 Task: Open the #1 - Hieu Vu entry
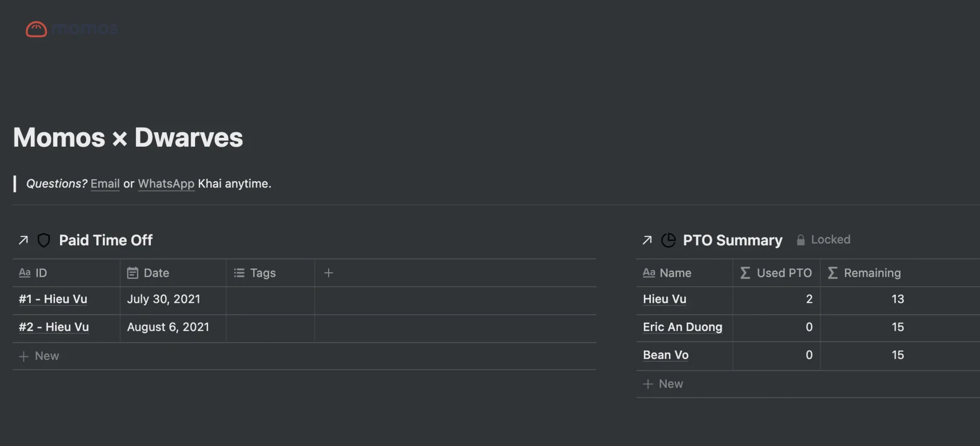pos(53,299)
